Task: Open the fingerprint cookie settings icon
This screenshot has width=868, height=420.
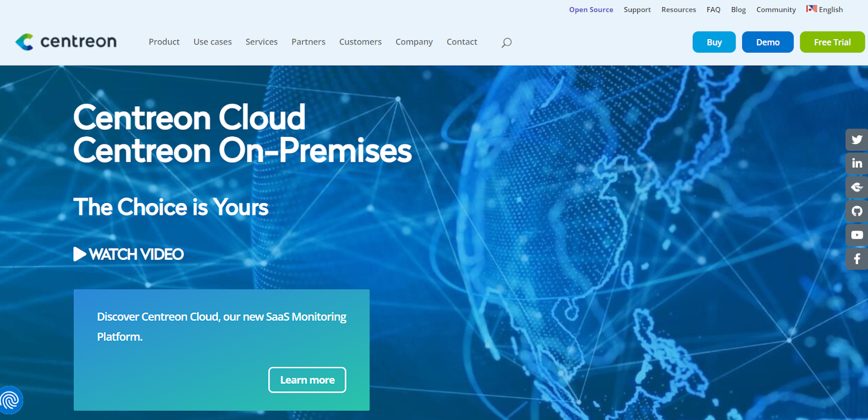Action: click(10, 400)
